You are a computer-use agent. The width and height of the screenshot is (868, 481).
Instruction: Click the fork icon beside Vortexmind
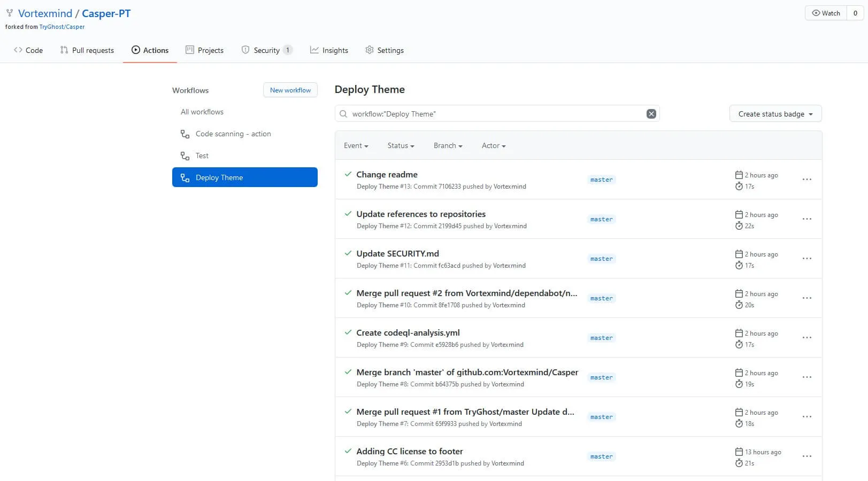click(10, 13)
